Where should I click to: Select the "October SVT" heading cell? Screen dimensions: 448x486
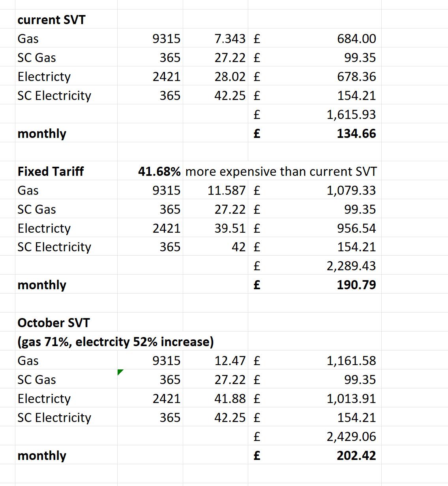pos(54,323)
